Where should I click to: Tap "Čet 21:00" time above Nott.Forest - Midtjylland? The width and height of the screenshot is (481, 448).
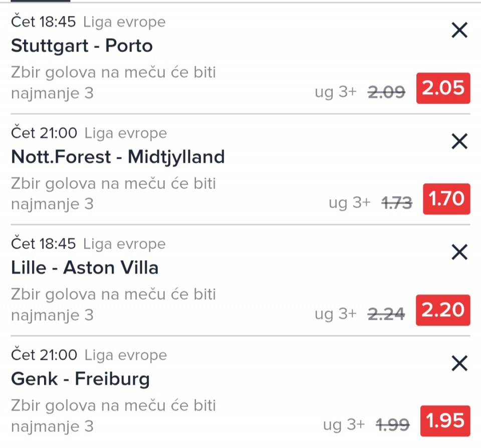[x=44, y=133]
